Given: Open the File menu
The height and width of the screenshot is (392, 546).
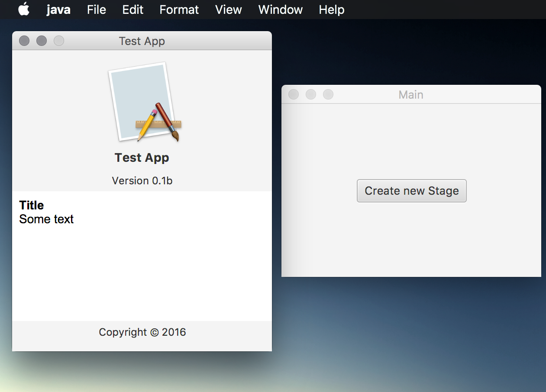Looking at the screenshot, I should pos(96,10).
